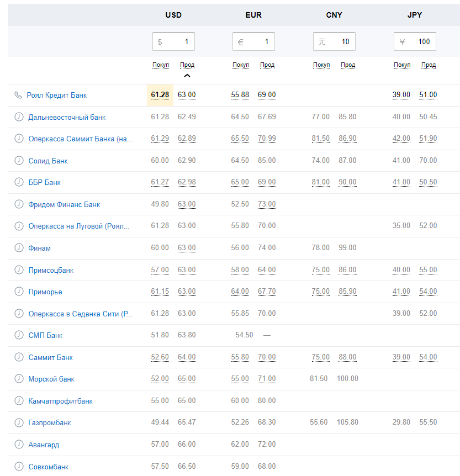460x476 pixels.
Task: Sort by USD Прод column
Action: (187, 65)
